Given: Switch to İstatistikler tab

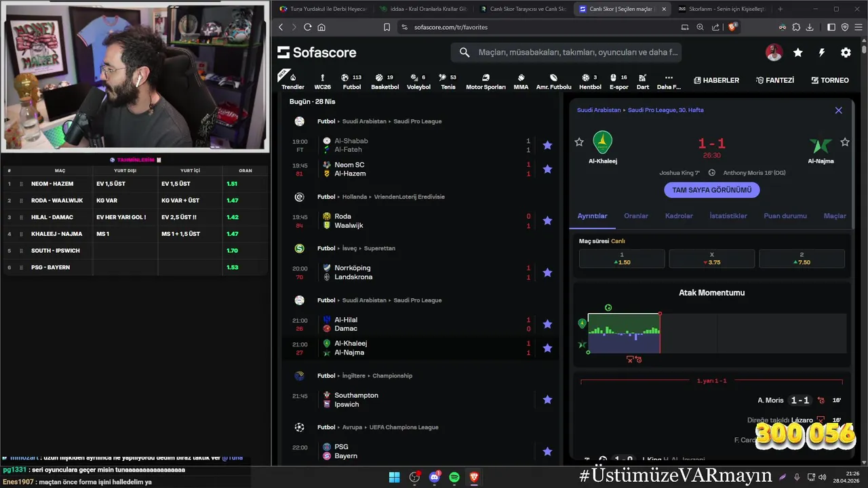Looking at the screenshot, I should click(728, 216).
